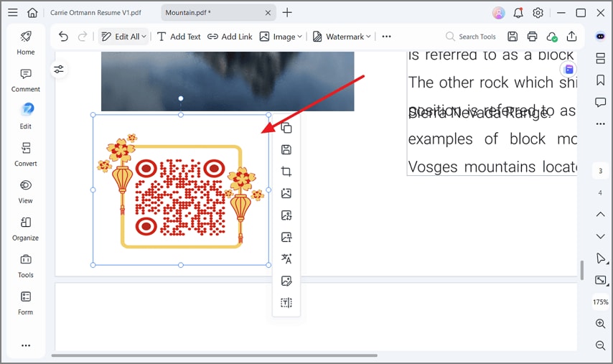Open Form in the left sidebar
Image resolution: width=613 pixels, height=364 pixels.
pyautogui.click(x=26, y=304)
